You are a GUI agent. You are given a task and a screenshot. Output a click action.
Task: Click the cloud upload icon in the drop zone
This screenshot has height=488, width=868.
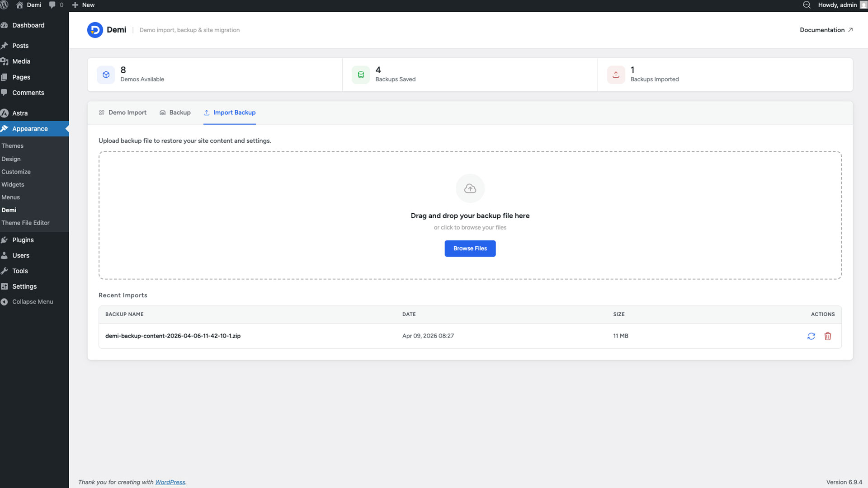470,188
